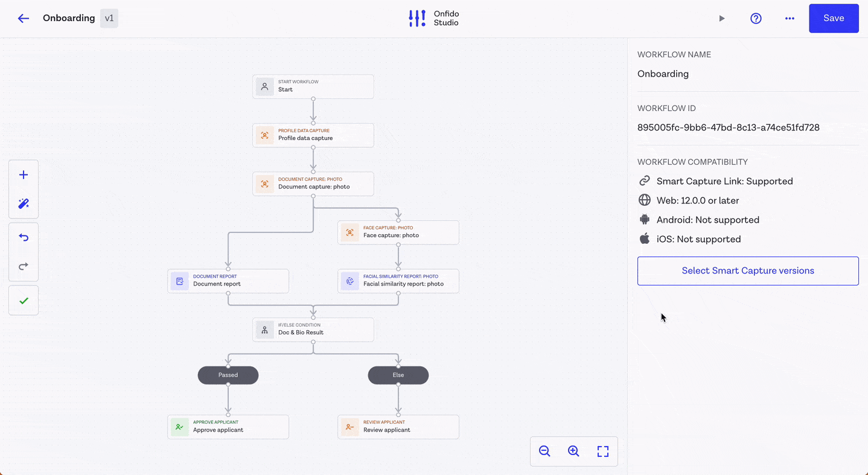Click Select Smart Capture versions button
The height and width of the screenshot is (475, 868).
point(748,271)
